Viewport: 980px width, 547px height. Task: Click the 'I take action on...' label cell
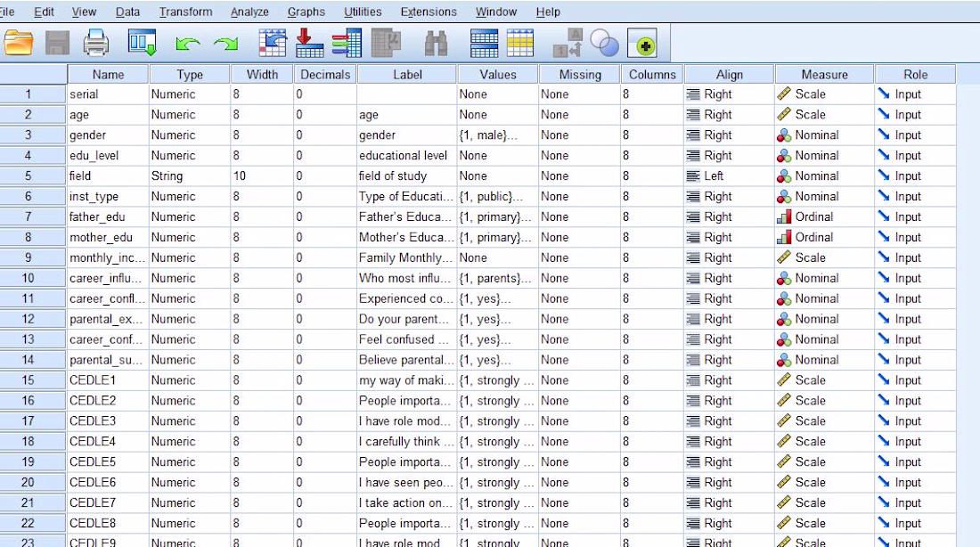[407, 502]
